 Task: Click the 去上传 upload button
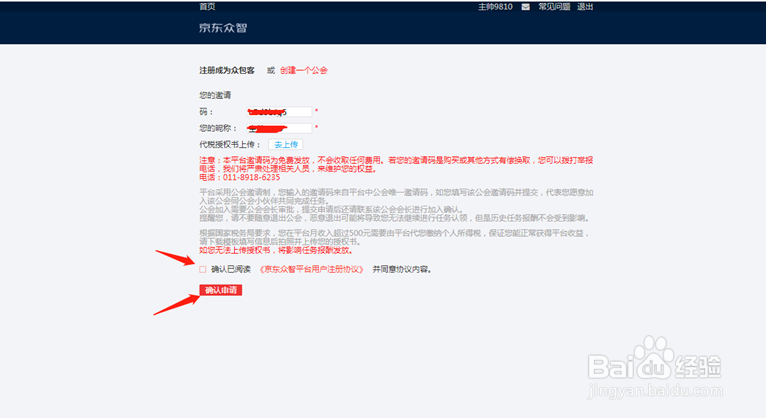coord(286,145)
